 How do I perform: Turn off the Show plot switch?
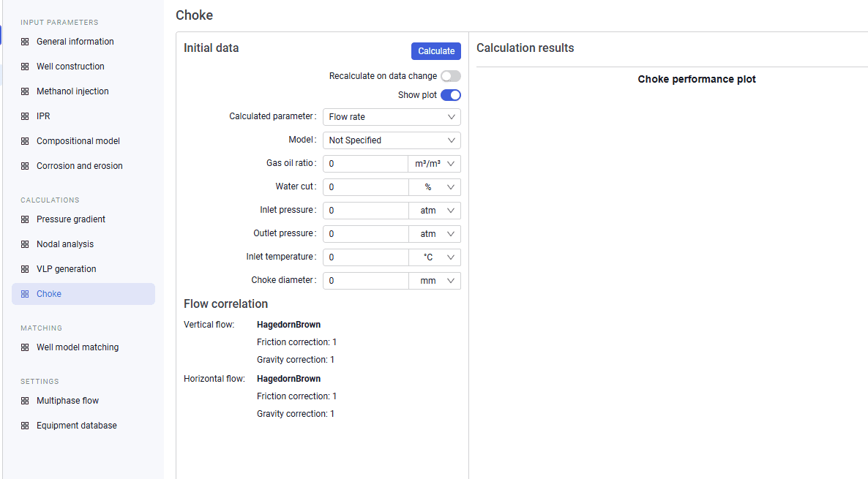click(451, 95)
